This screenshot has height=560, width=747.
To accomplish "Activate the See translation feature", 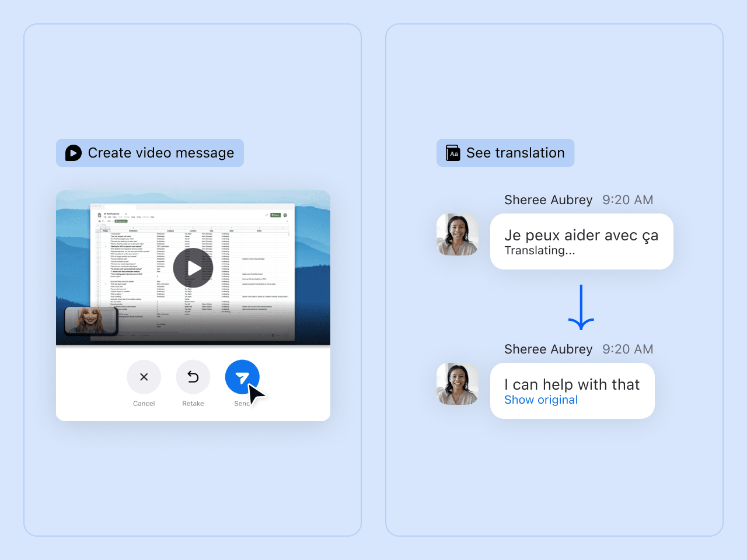I will point(505,153).
